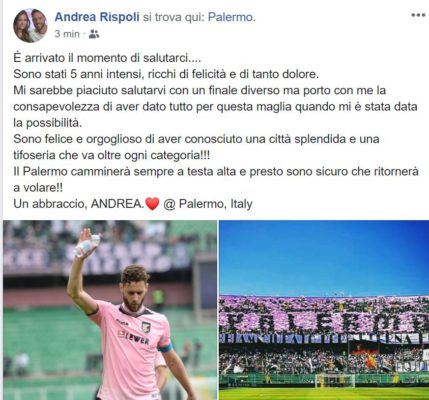
Task: Open Andrea Rispoli's profile picture
Action: 30,25
